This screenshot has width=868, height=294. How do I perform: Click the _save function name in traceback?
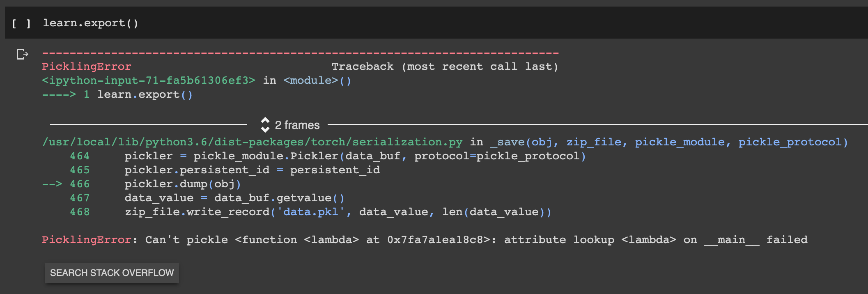[x=507, y=142]
